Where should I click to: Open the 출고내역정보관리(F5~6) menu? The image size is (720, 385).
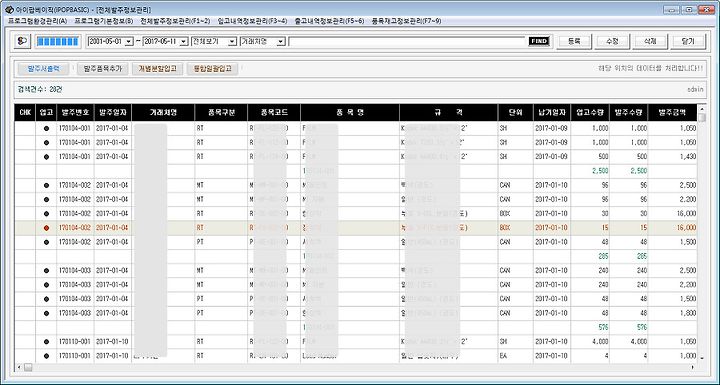[330, 21]
